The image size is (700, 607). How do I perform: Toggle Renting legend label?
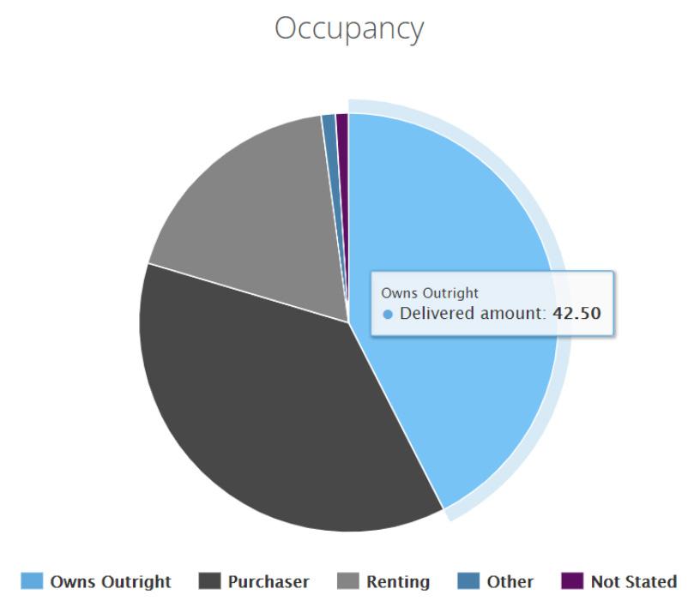[398, 581]
